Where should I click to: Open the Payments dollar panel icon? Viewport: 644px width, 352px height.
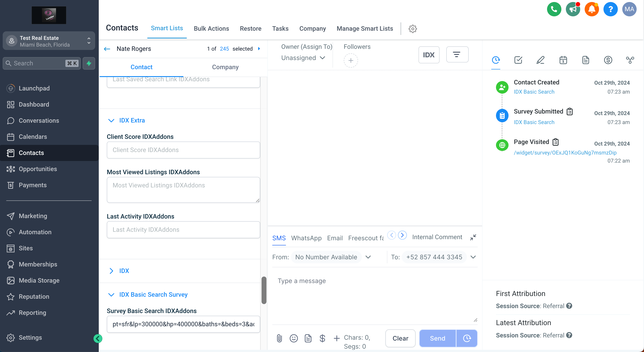608,60
